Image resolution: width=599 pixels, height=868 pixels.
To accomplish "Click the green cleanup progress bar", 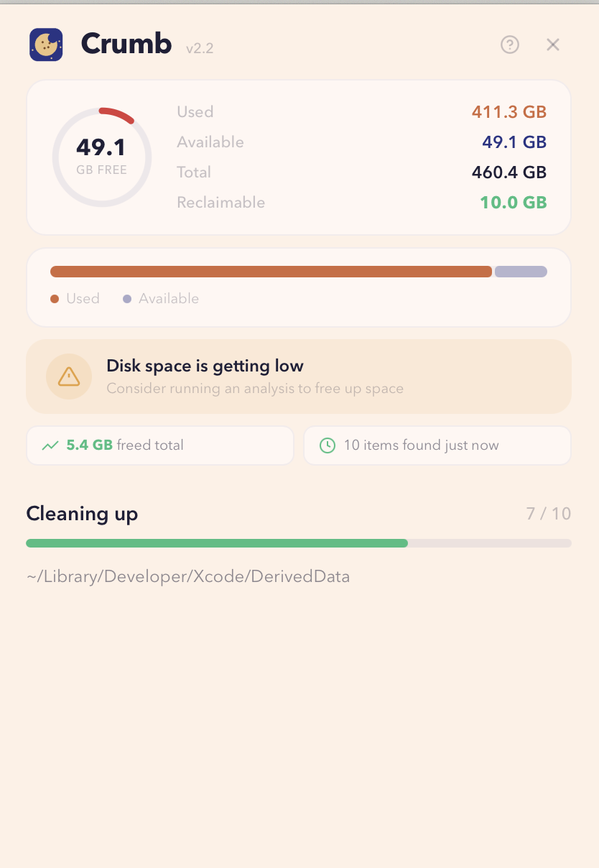I will click(217, 543).
